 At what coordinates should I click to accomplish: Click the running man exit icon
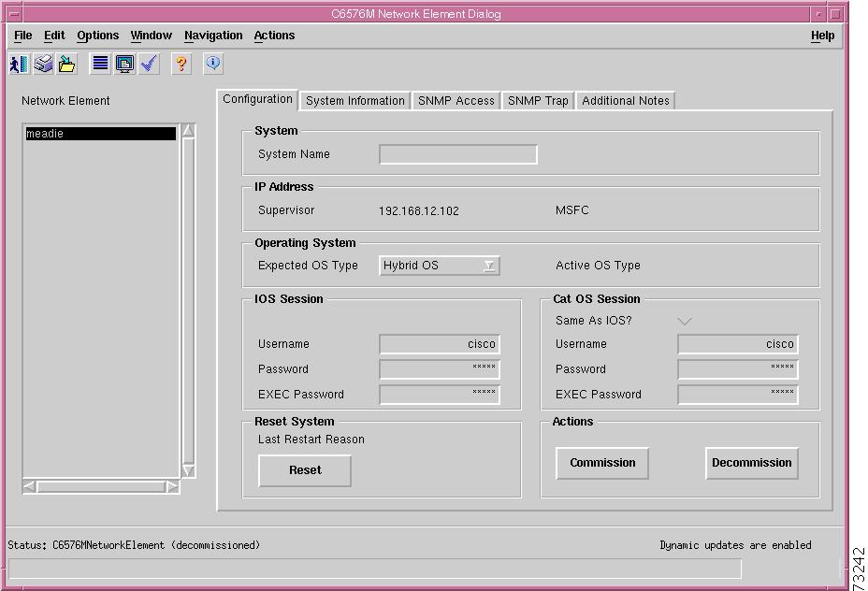(20, 65)
